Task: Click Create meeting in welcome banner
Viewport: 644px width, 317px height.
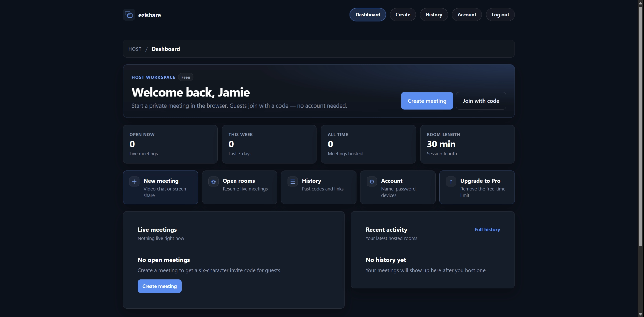Action: pos(427,101)
